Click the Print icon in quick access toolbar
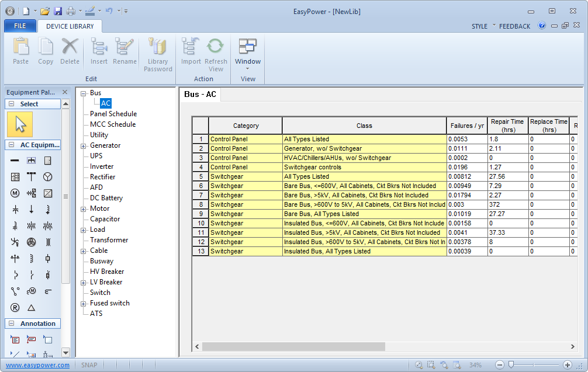588x372 pixels. click(71, 11)
